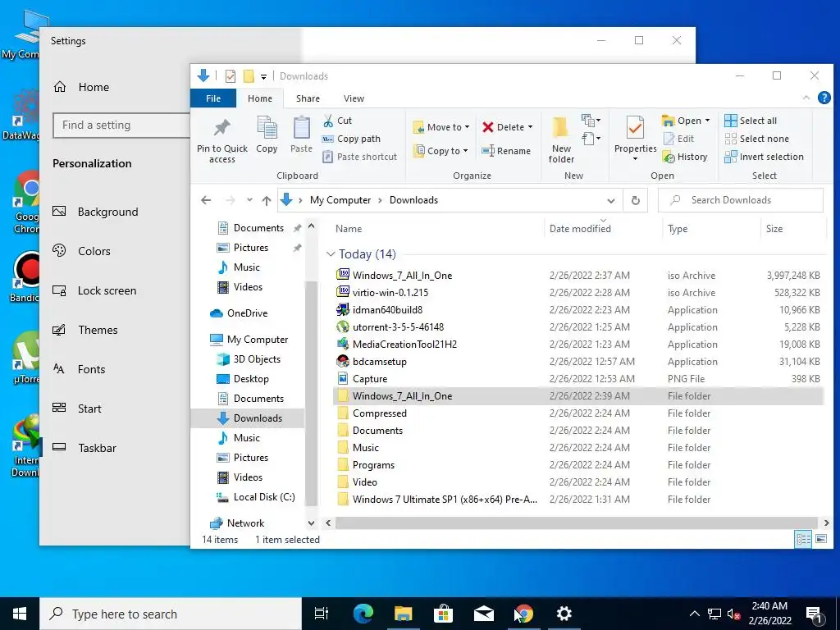The height and width of the screenshot is (630, 840).
Task: Select the MediaCreationTool21H2 file
Action: tap(577, 345)
